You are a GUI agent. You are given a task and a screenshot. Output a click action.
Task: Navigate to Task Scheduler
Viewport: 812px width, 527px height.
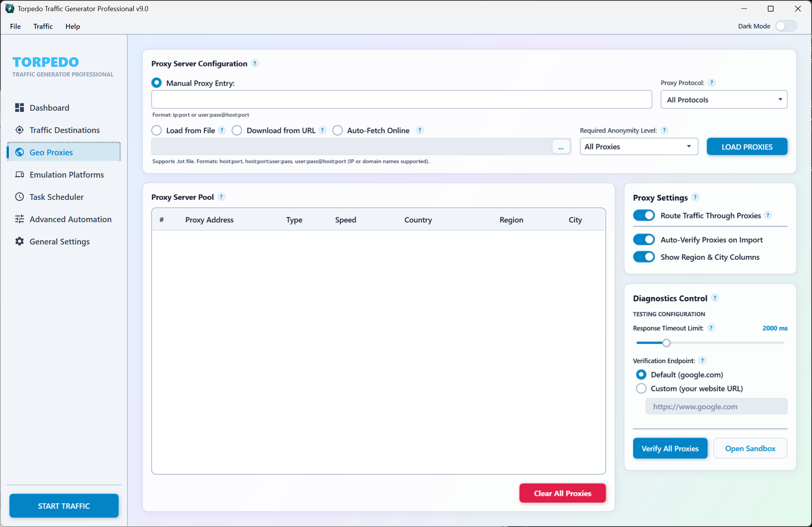click(64, 197)
